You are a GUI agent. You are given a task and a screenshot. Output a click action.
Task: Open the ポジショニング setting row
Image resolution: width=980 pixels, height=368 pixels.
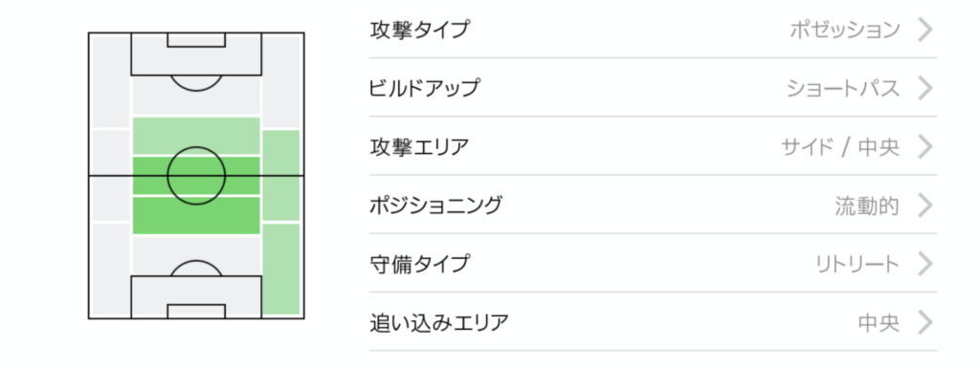pyautogui.click(x=653, y=206)
